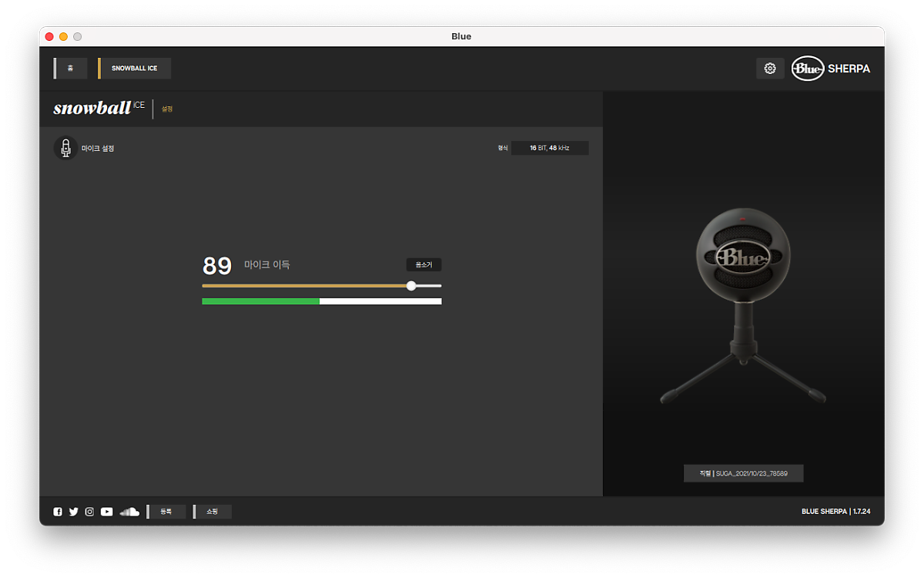Open the Twitter bird icon
This screenshot has width=924, height=578.
pyautogui.click(x=73, y=512)
